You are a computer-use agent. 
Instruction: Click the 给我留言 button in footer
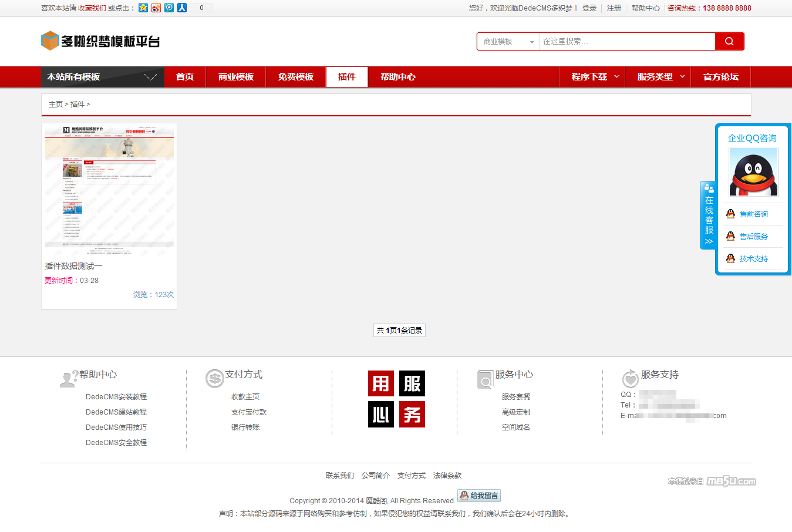pyautogui.click(x=479, y=496)
